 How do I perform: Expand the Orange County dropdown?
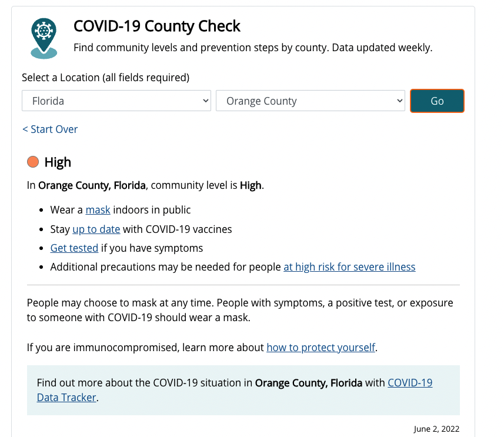coord(310,101)
